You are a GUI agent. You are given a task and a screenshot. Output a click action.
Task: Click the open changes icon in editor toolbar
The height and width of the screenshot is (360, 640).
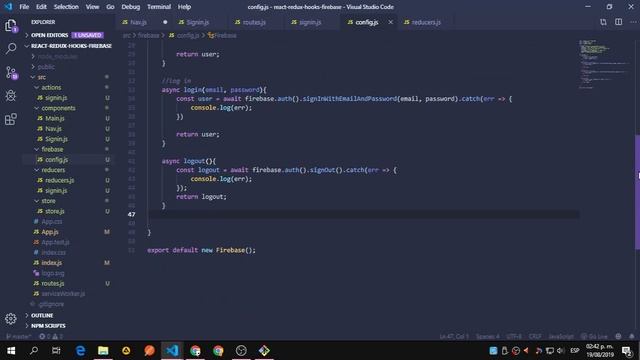coord(603,22)
